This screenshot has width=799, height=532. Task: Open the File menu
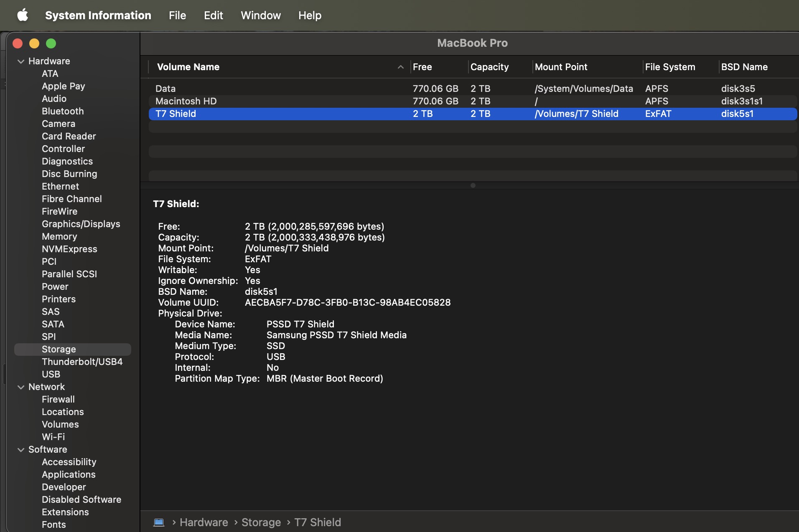click(177, 15)
